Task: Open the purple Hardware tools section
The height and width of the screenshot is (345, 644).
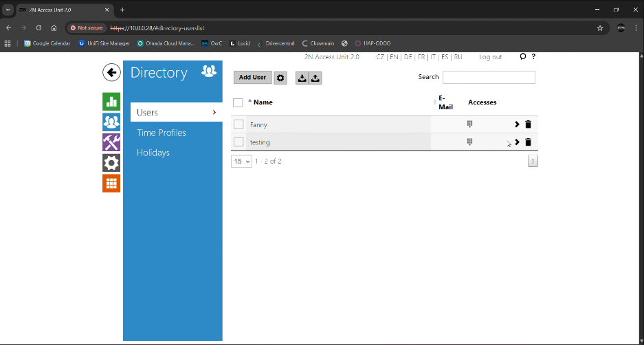Action: click(x=111, y=142)
